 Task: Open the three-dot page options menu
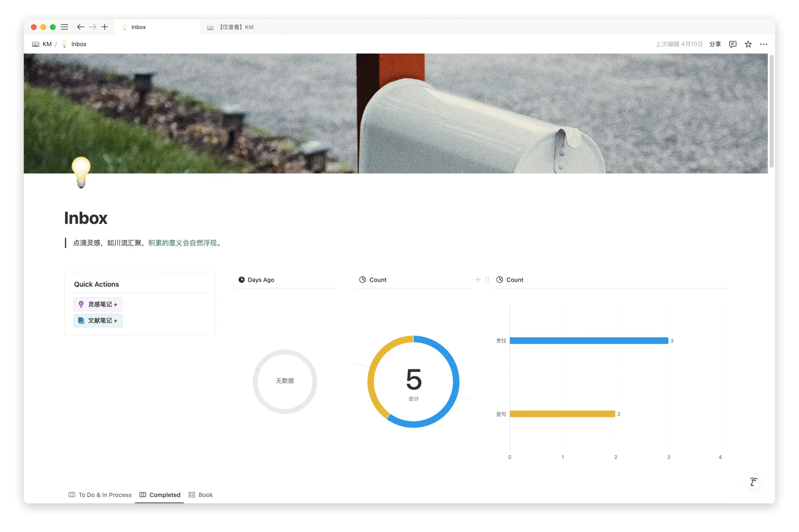pos(763,44)
